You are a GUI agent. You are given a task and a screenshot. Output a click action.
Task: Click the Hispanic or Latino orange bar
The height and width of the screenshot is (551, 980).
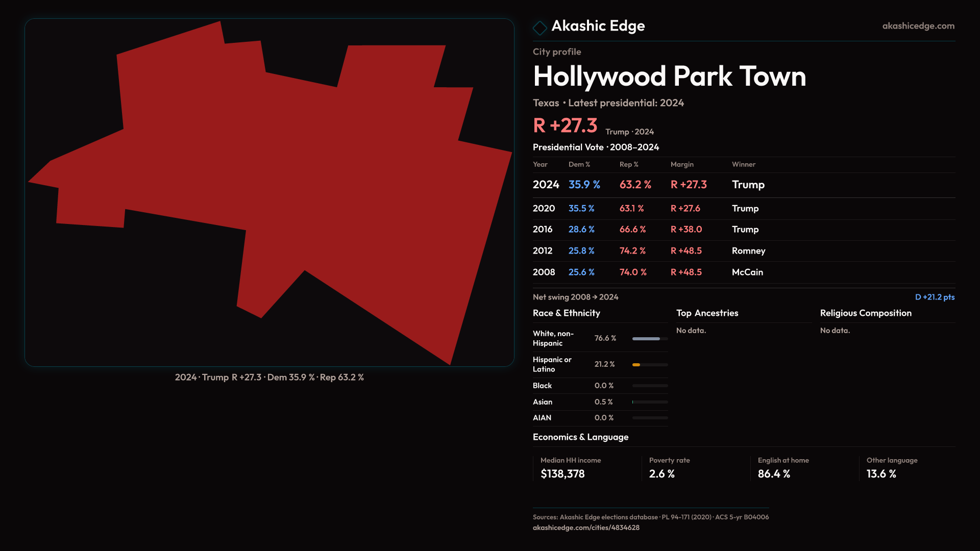637,365
